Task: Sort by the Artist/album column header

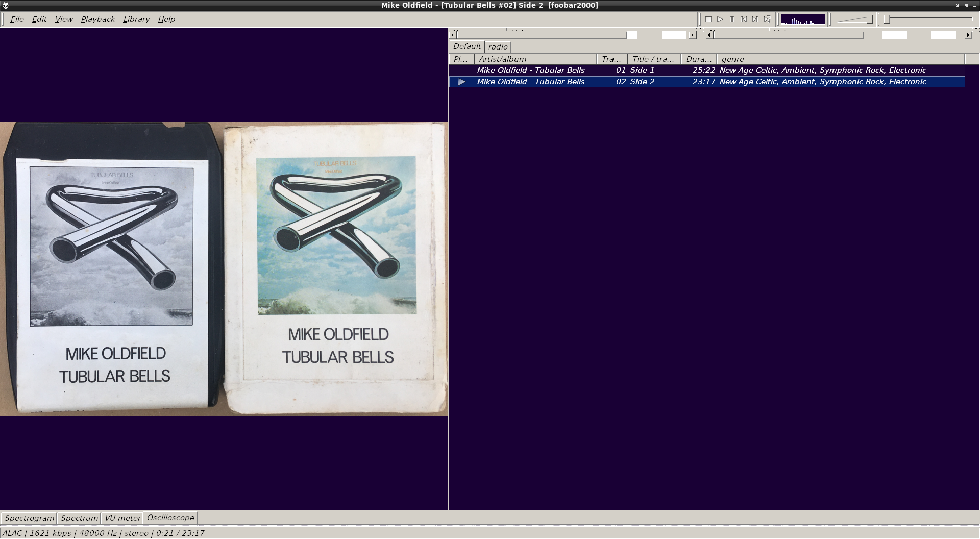Action: pos(535,59)
